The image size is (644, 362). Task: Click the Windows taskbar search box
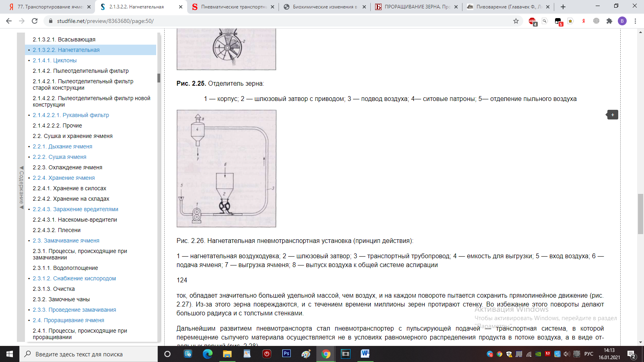pos(89,354)
